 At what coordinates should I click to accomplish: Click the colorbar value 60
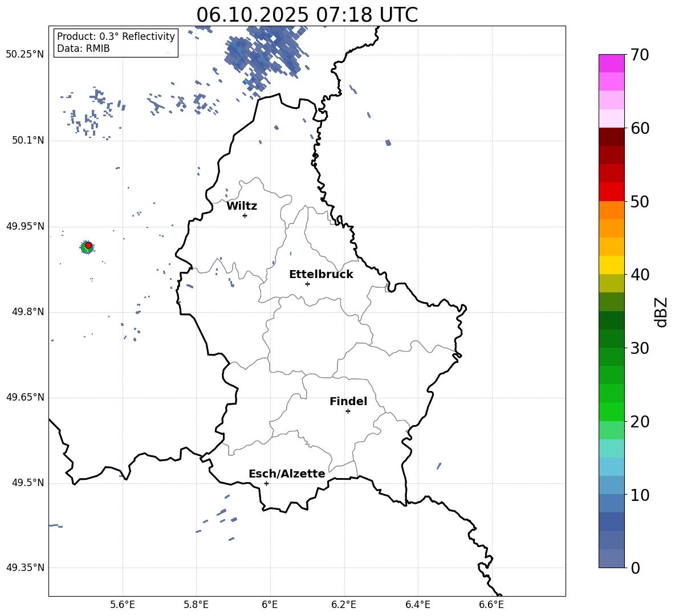coord(640,128)
